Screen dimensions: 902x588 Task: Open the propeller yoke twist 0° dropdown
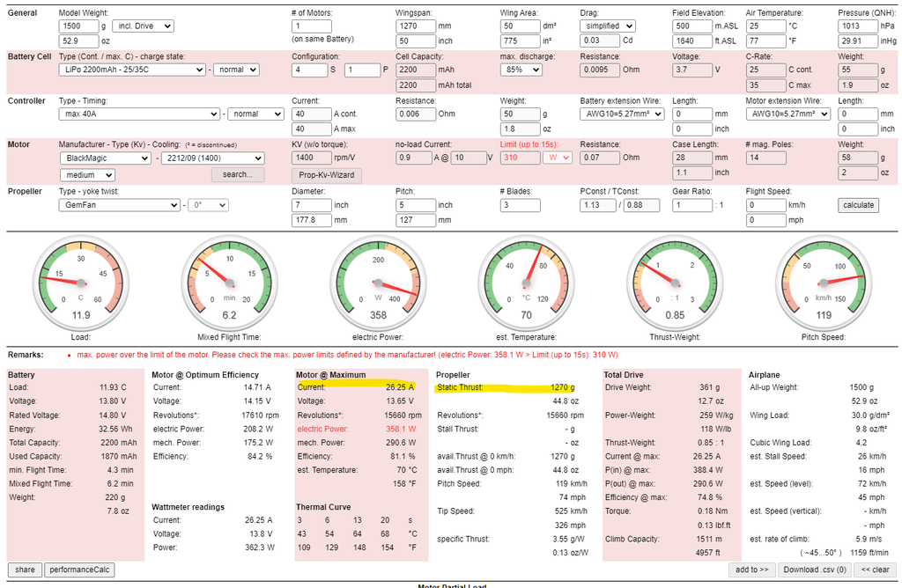pyautogui.click(x=210, y=205)
